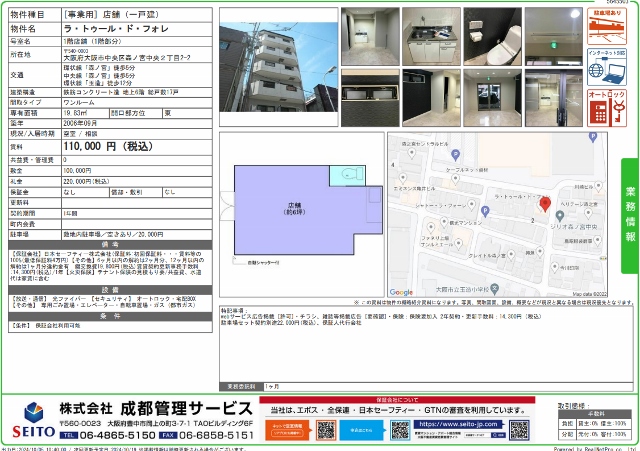640x451 pixels.
Task: Click the company name 株式会社 成都管理サービス
Action: click(156, 409)
